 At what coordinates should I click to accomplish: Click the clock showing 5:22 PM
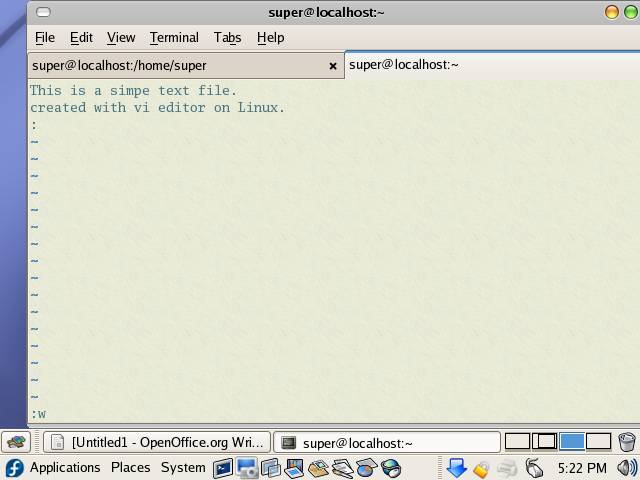pyautogui.click(x=582, y=467)
